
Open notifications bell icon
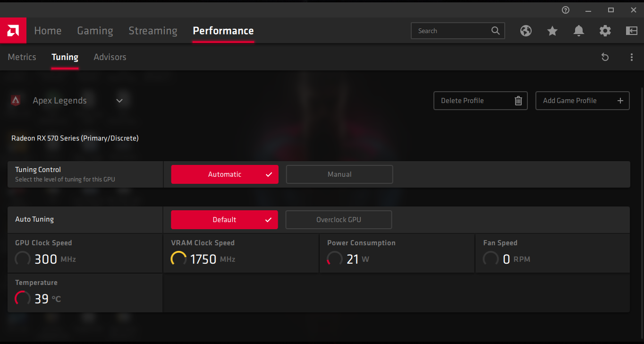click(579, 31)
